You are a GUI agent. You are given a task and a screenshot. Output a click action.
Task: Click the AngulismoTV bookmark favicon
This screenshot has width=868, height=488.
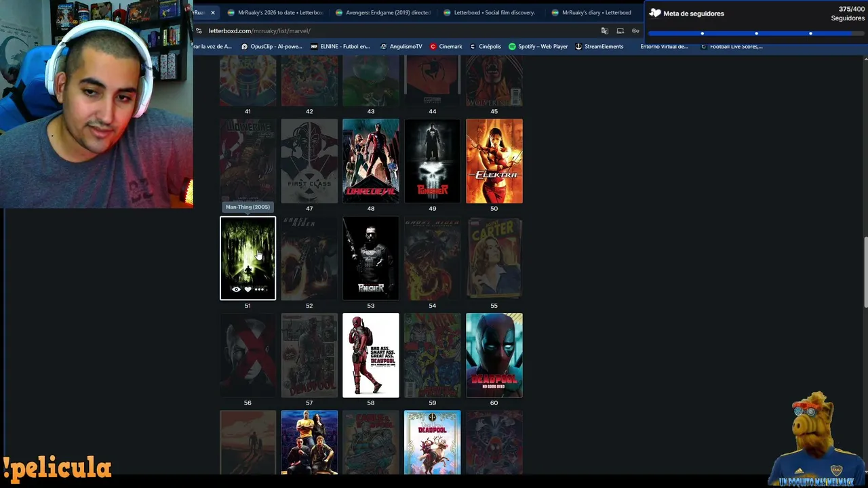point(383,47)
